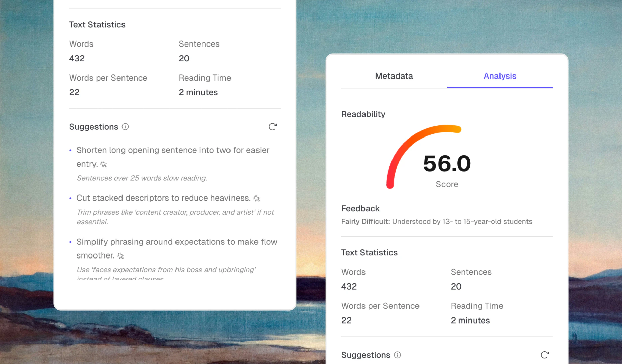
Task: Apply the 'Cut stacked descriptors' suggestion cursor icon
Action: [256, 199]
